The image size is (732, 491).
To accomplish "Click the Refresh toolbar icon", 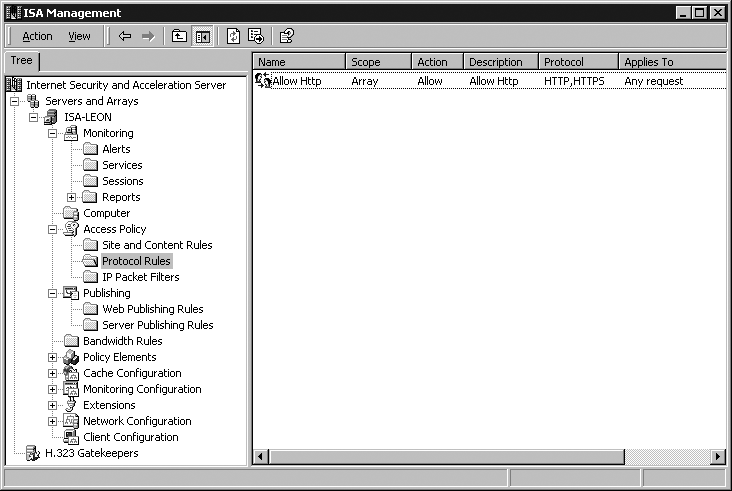I will (233, 36).
